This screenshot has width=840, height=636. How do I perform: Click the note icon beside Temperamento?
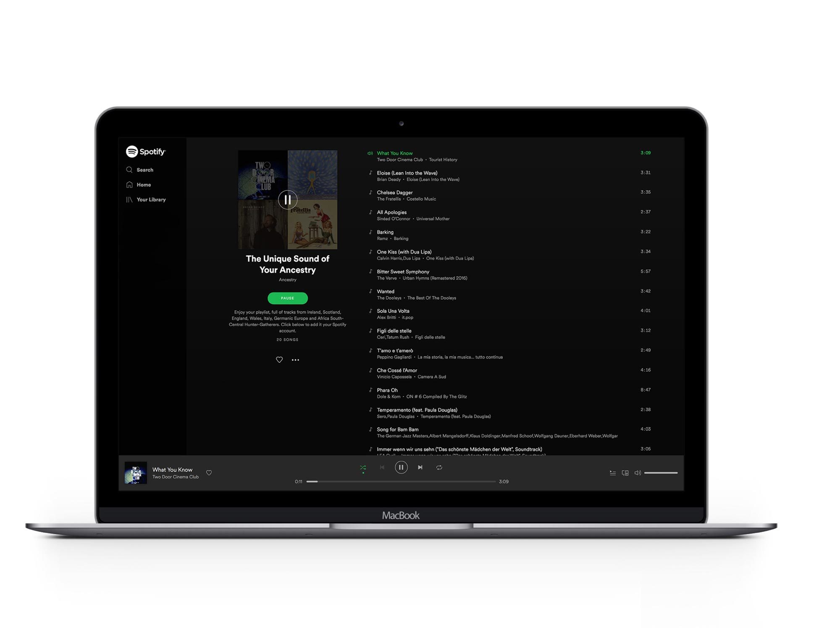click(370, 409)
